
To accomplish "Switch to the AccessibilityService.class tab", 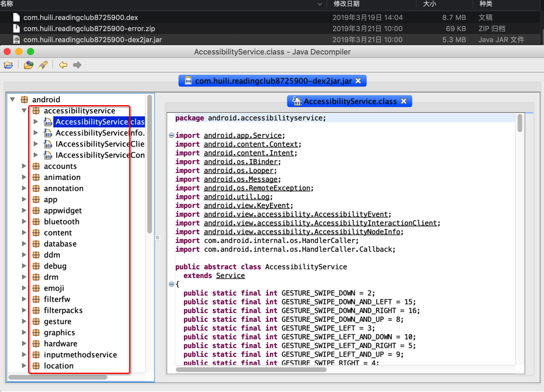I will [x=344, y=101].
